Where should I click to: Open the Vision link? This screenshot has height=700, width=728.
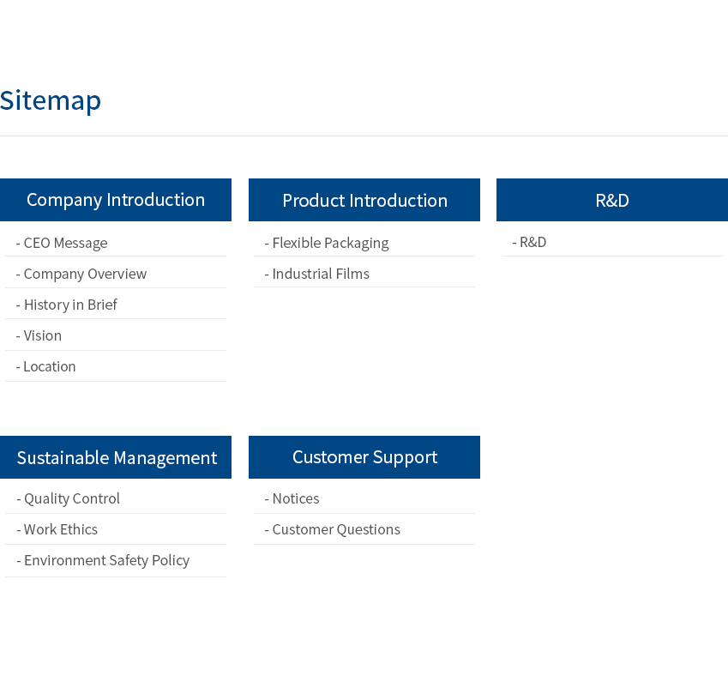pos(39,335)
